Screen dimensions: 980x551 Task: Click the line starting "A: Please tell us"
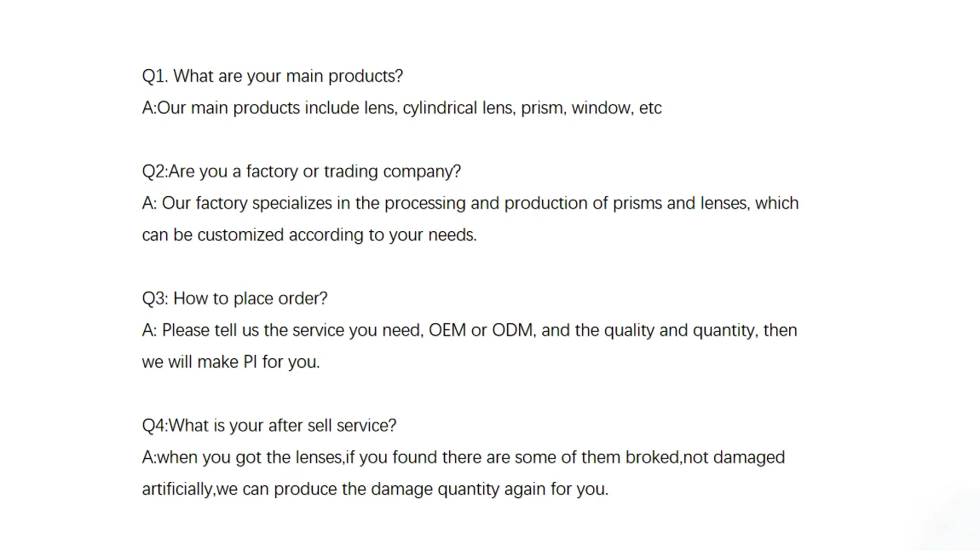[x=469, y=330]
